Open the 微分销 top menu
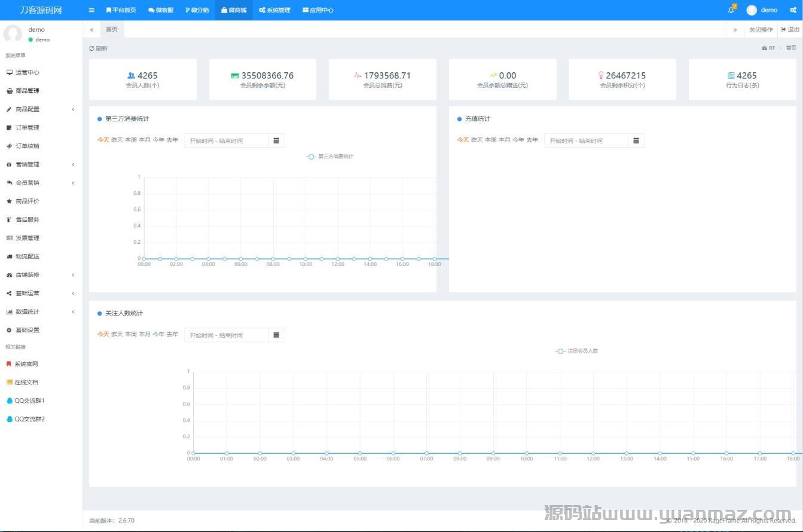The width and height of the screenshot is (803, 532). click(x=197, y=10)
